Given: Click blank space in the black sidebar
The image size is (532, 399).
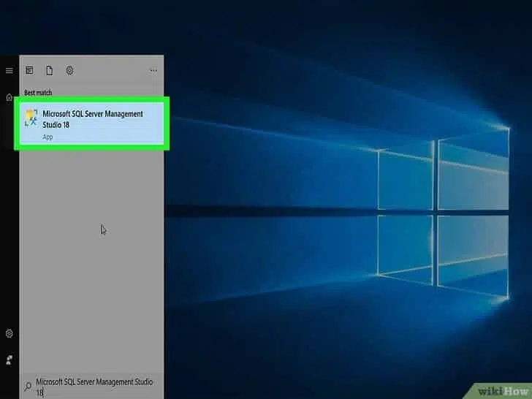Looking at the screenshot, I should click(x=9, y=219).
